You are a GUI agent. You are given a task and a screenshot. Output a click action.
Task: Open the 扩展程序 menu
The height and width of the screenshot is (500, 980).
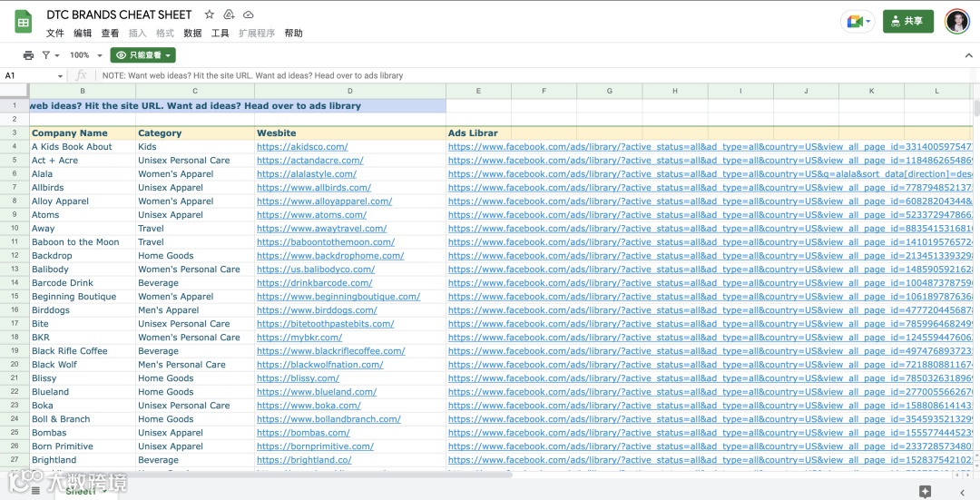256,34
